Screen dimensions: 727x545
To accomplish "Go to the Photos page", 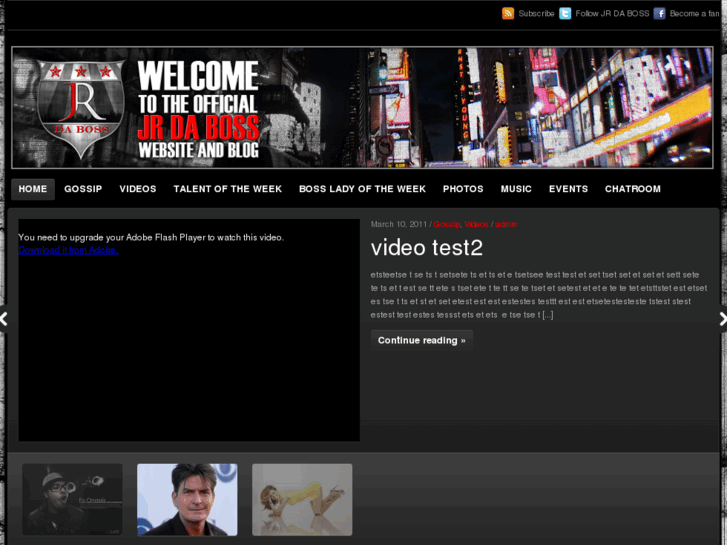I will (x=463, y=189).
